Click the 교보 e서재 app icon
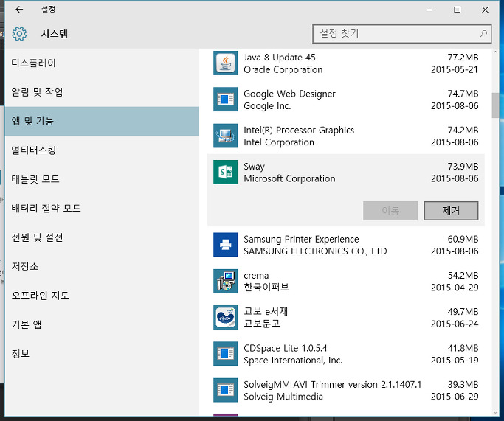 point(225,317)
